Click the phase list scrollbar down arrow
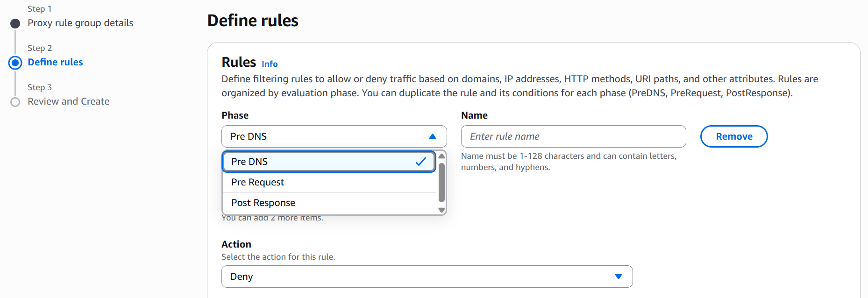868x298 pixels. pyautogui.click(x=441, y=210)
